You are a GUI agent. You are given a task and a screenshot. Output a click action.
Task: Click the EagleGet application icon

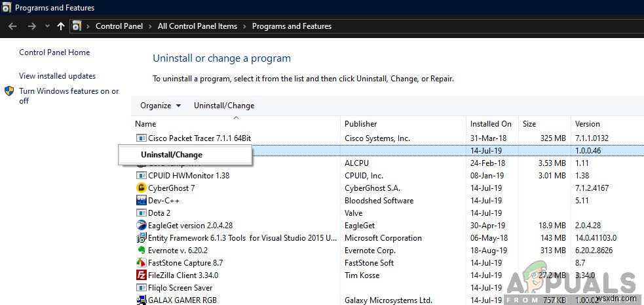click(141, 226)
